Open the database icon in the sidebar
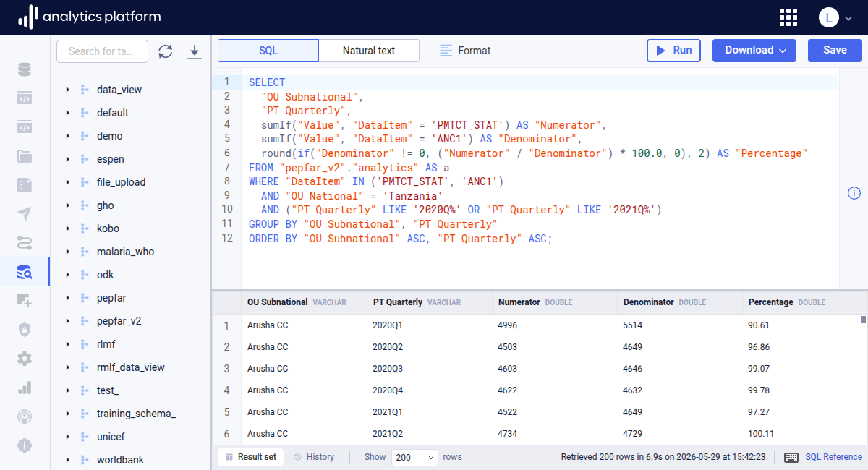 pyautogui.click(x=25, y=69)
